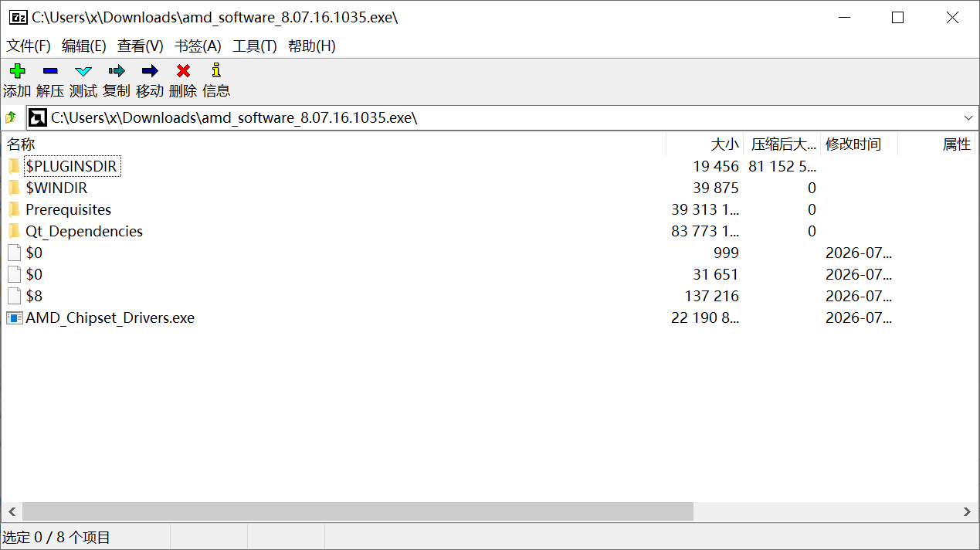This screenshot has width=980, height=550.
Task: Select the $WINDIR folder icon
Action: click(14, 188)
